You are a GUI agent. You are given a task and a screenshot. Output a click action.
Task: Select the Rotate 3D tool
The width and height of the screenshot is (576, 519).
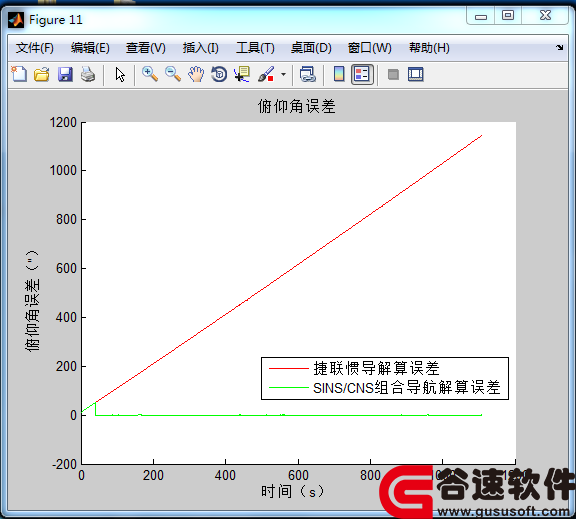coord(219,74)
